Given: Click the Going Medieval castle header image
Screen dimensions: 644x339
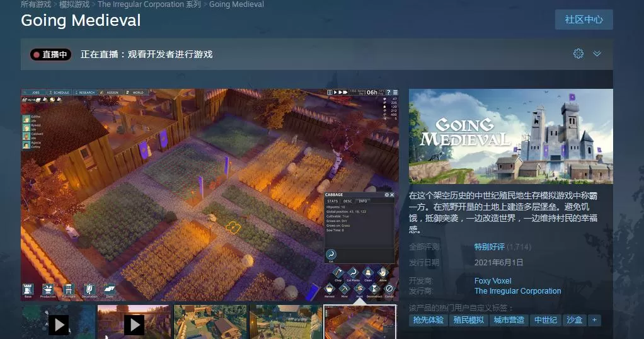Looking at the screenshot, I should click(x=511, y=137).
